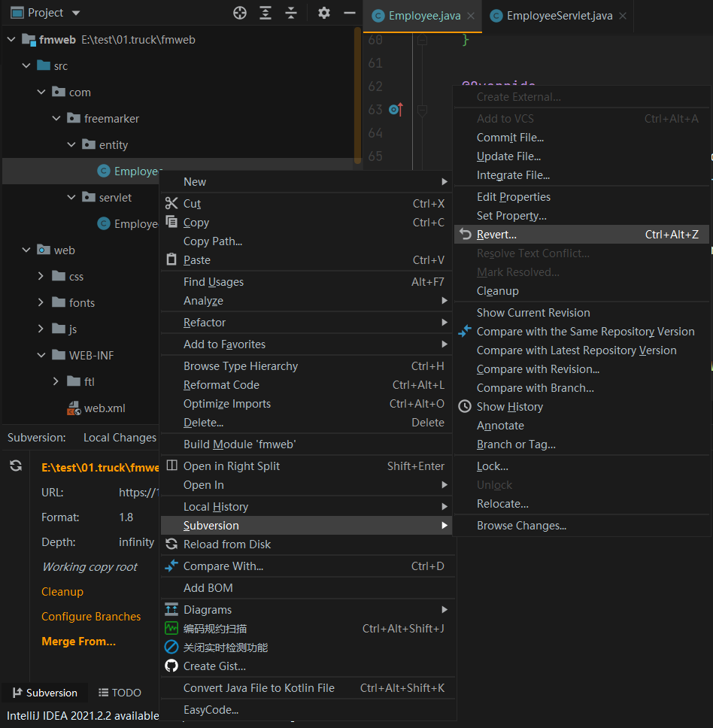Click the Expand All toolbar icon
713x728 pixels.
point(265,13)
